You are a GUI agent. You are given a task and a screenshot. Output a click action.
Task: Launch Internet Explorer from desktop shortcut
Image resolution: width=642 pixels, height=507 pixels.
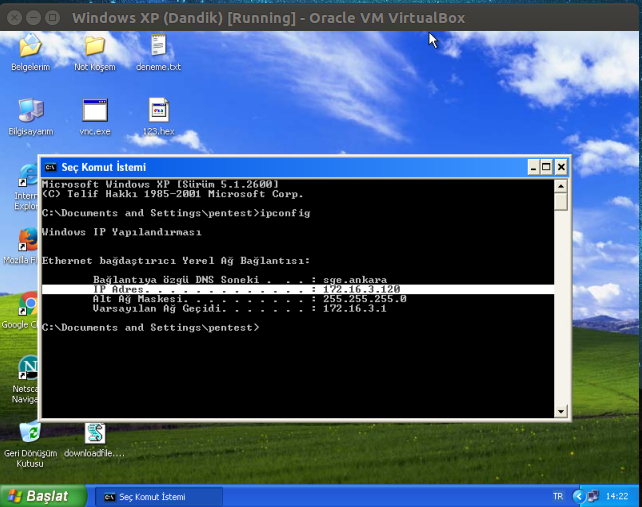click(x=28, y=176)
